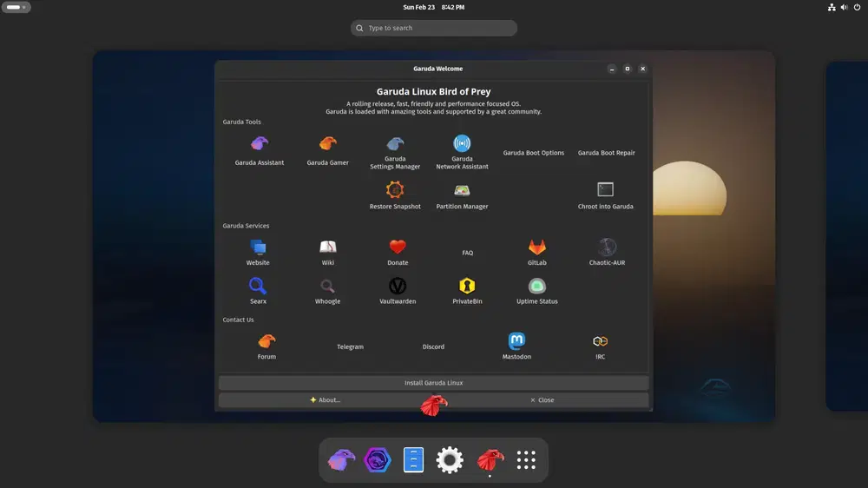868x488 pixels.
Task: Launch Partition Manager
Action: 462,195
